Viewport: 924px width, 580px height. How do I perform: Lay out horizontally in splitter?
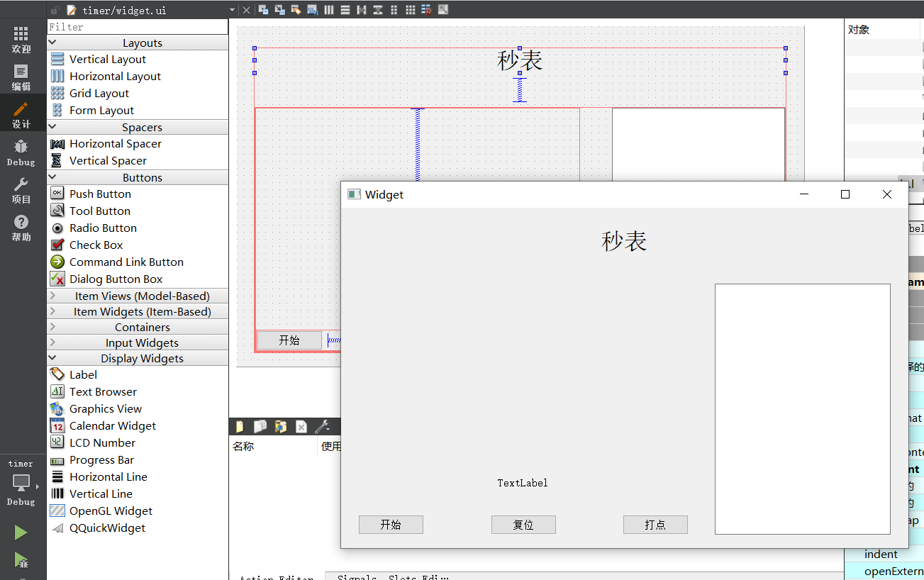tap(362, 10)
